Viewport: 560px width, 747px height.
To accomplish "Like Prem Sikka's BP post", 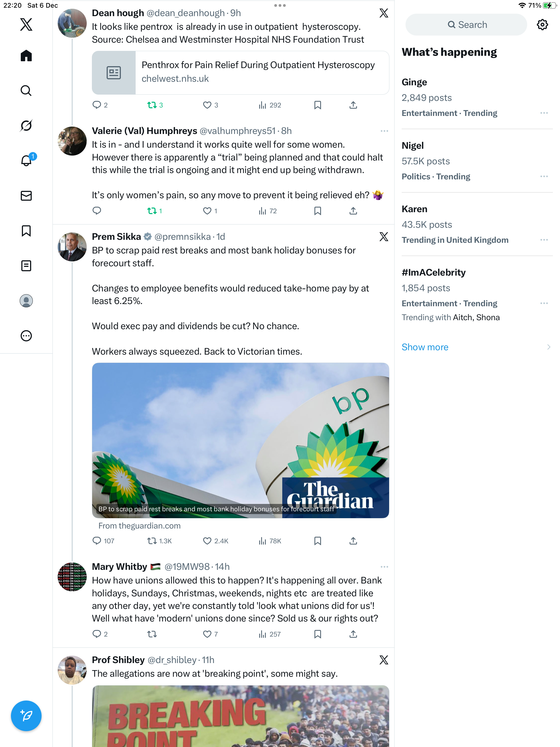I will point(207,541).
